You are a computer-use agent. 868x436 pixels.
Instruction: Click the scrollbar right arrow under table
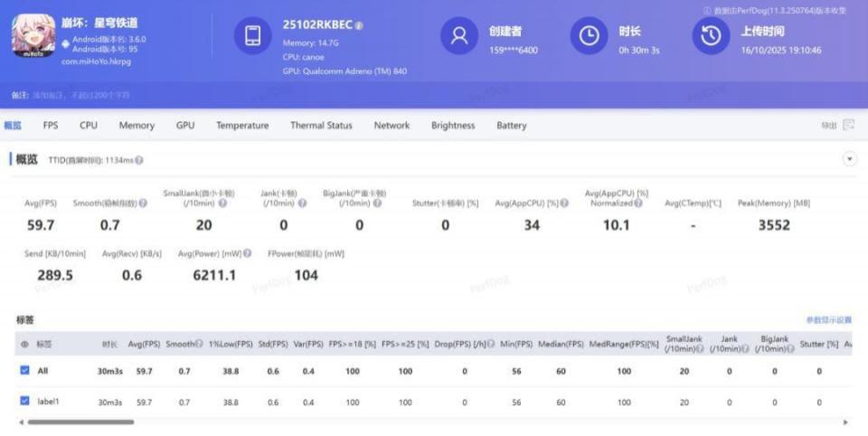click(845, 422)
